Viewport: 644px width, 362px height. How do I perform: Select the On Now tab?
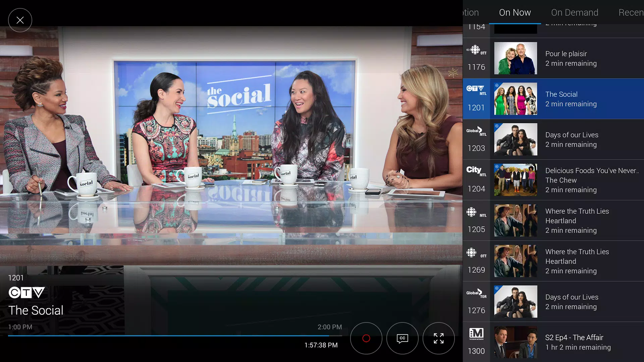pos(515,12)
